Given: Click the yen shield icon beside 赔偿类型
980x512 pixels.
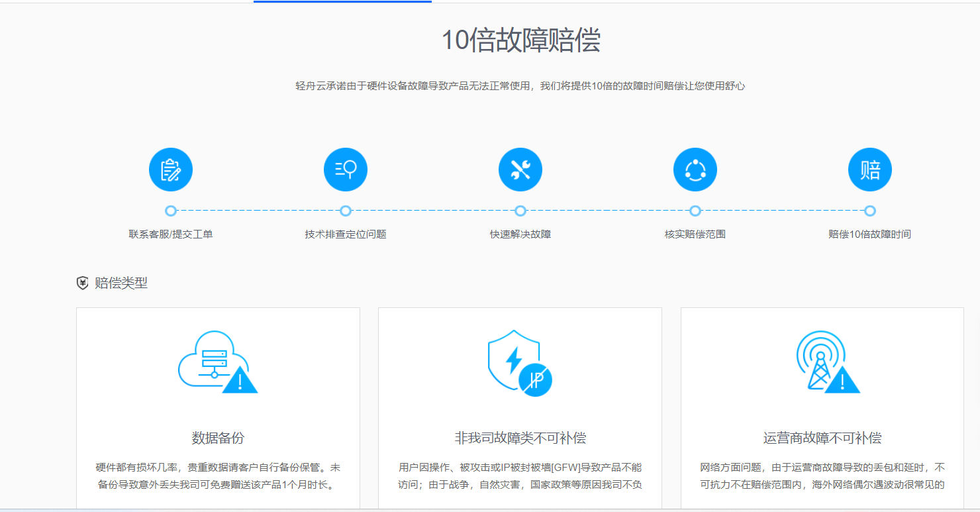Looking at the screenshot, I should click(83, 283).
